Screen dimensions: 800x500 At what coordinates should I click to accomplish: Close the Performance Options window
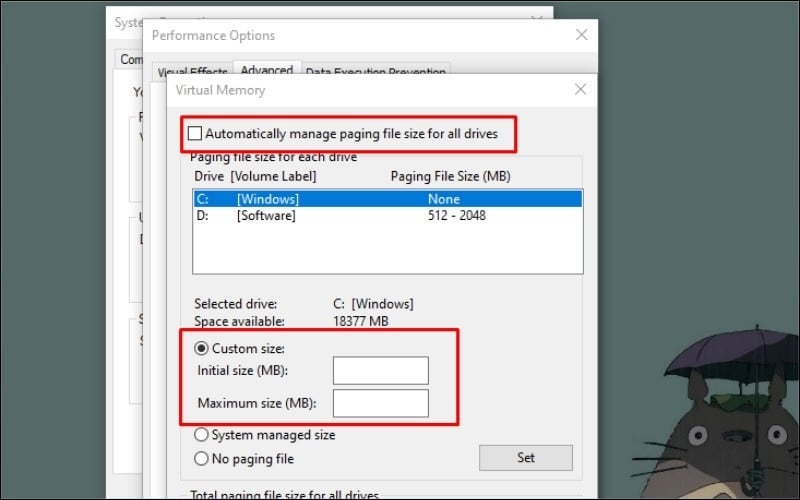(582, 35)
